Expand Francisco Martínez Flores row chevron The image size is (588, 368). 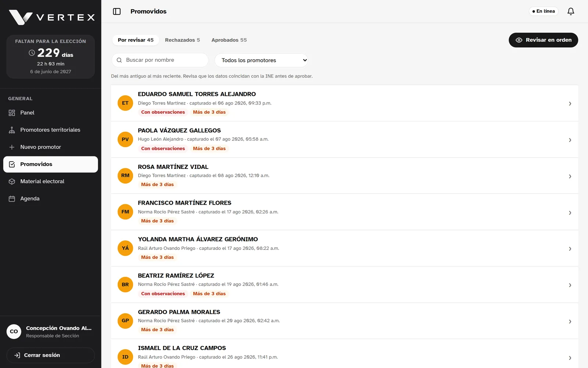pos(570,213)
